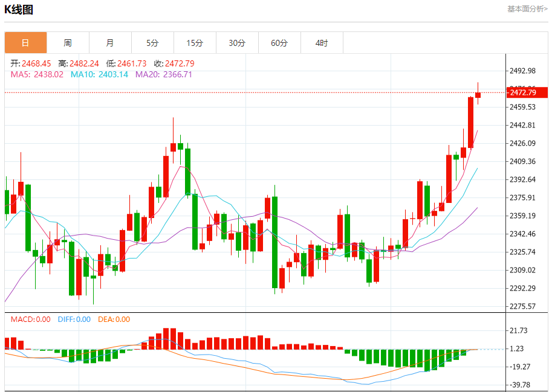The image size is (552, 392).
Task: Click the MACD:0.00 indicator label
Action: pos(31,320)
